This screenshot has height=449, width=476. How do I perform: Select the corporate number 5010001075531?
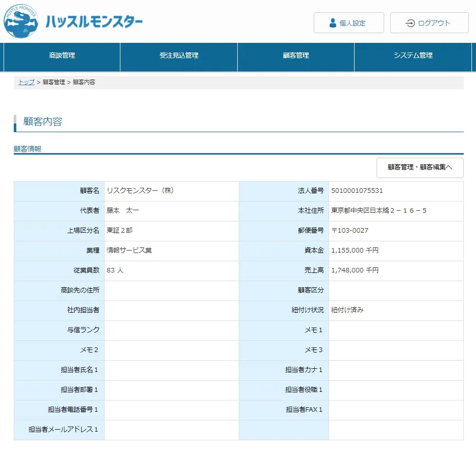tap(357, 191)
